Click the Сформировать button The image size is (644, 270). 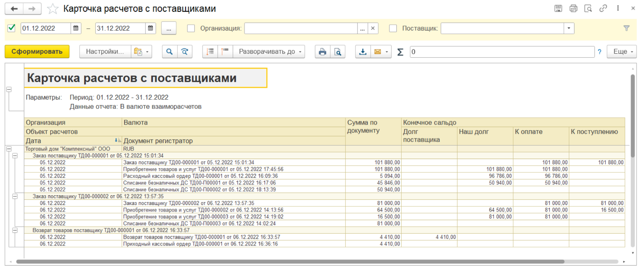click(37, 52)
